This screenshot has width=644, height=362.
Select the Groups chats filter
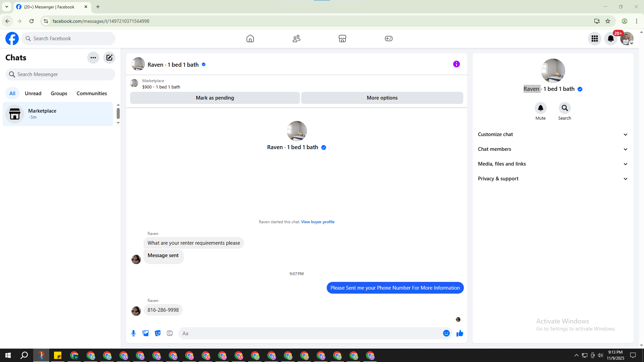(59, 94)
